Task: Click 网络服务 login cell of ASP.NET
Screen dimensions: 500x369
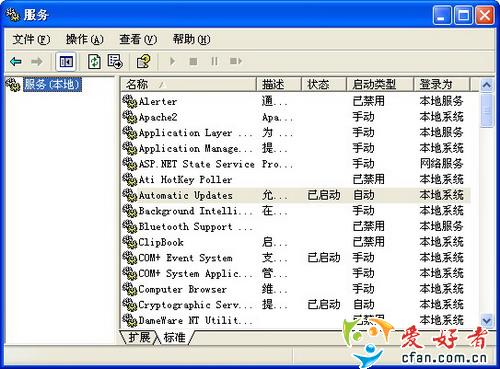Action: pos(441,164)
